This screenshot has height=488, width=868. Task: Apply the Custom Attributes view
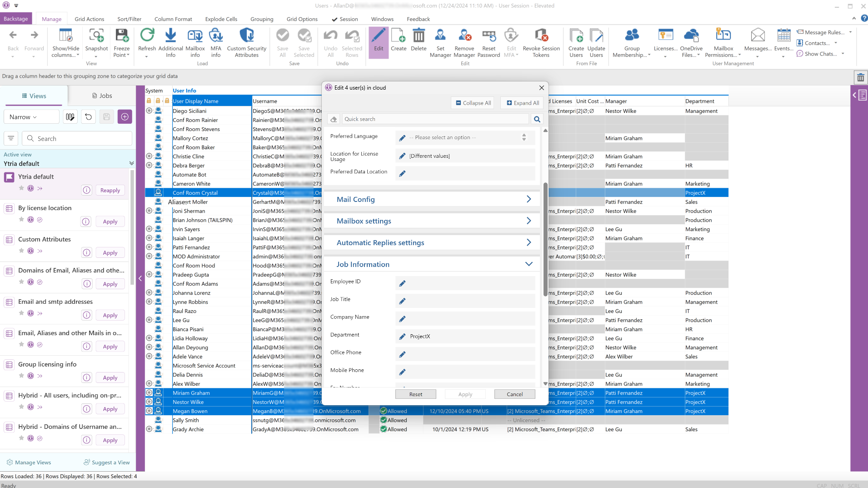point(110,253)
